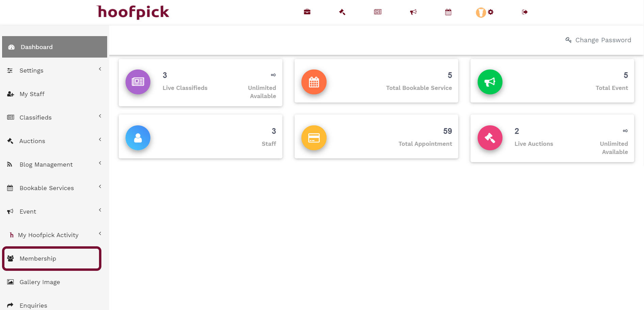Click the Staff card label
Screen dimensions: 644x310
coord(269,144)
